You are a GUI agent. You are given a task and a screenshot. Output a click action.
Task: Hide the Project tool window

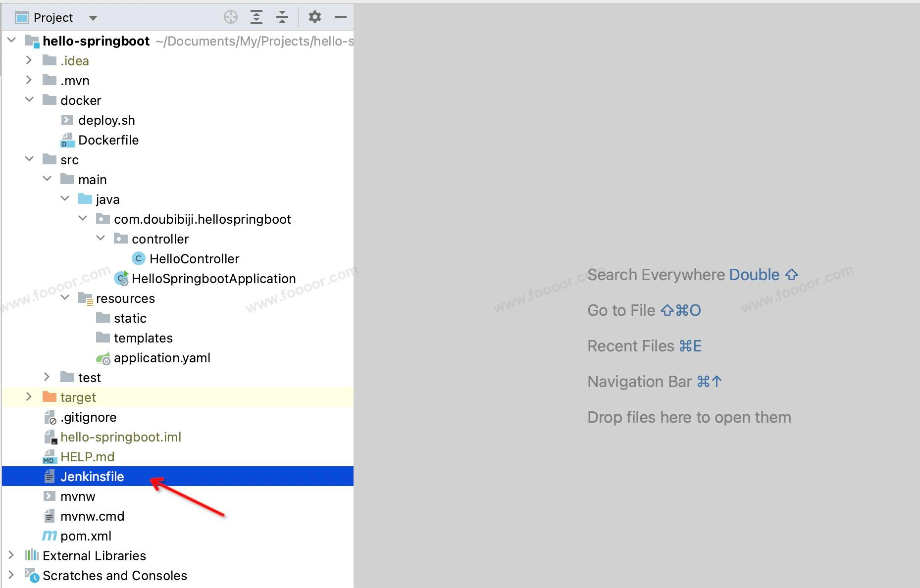tap(341, 17)
